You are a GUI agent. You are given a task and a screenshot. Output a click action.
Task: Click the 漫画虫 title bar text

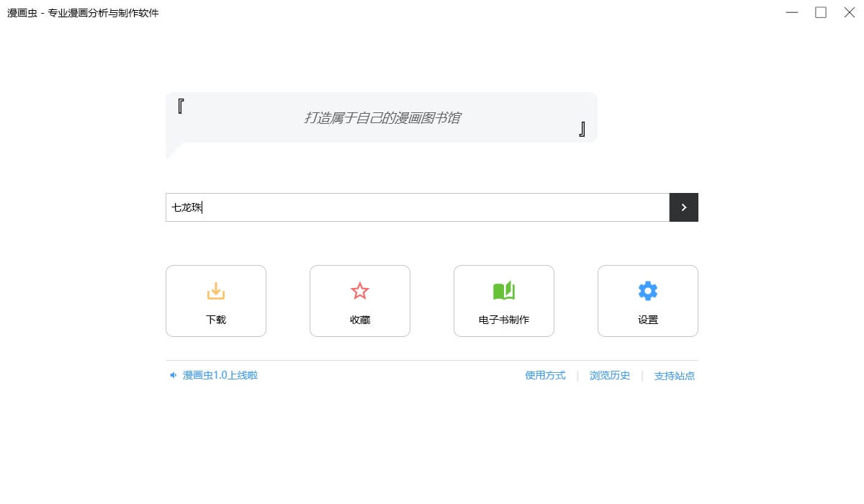click(83, 13)
